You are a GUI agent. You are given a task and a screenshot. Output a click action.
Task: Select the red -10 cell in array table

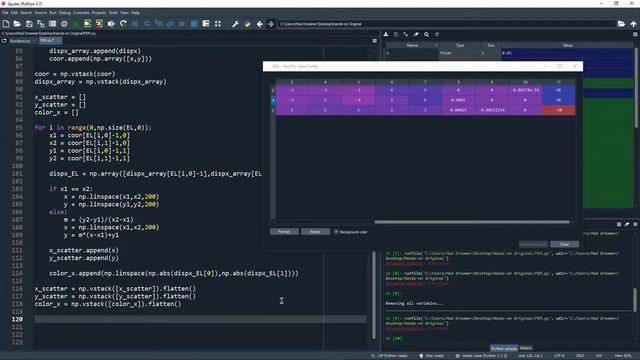coord(558,110)
